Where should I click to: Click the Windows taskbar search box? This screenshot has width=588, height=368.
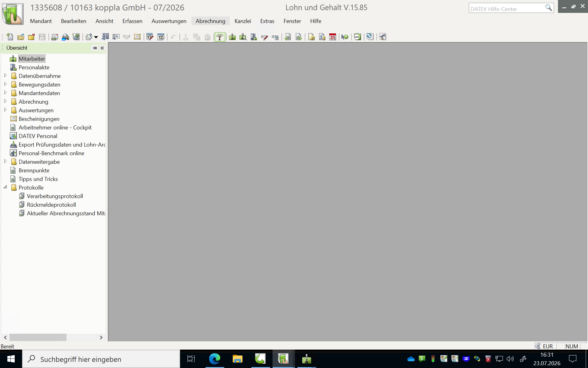tap(101, 359)
